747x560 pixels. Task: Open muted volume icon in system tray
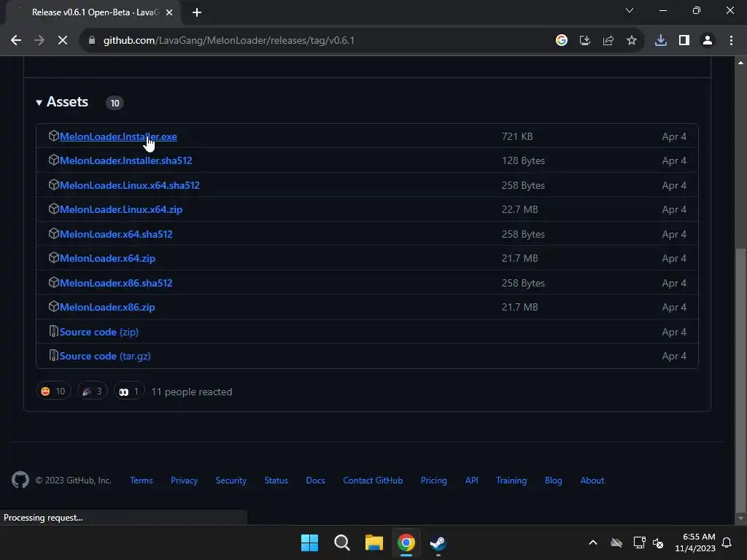[x=658, y=542]
